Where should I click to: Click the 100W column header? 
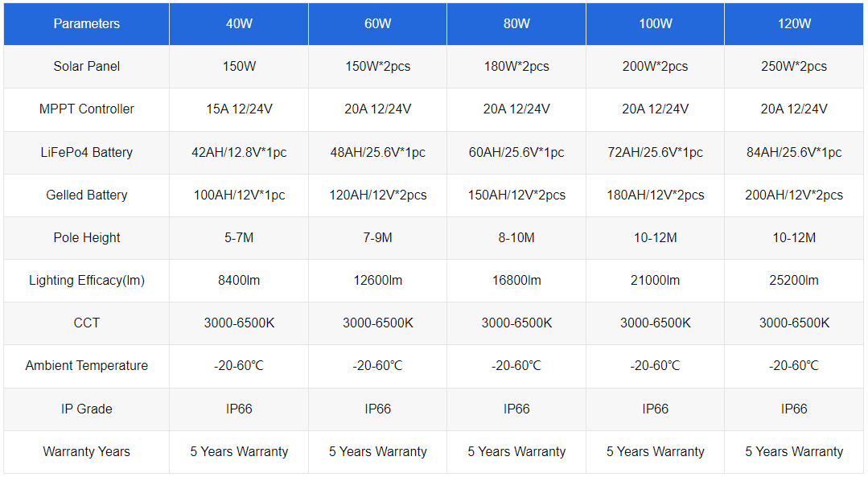(656, 24)
